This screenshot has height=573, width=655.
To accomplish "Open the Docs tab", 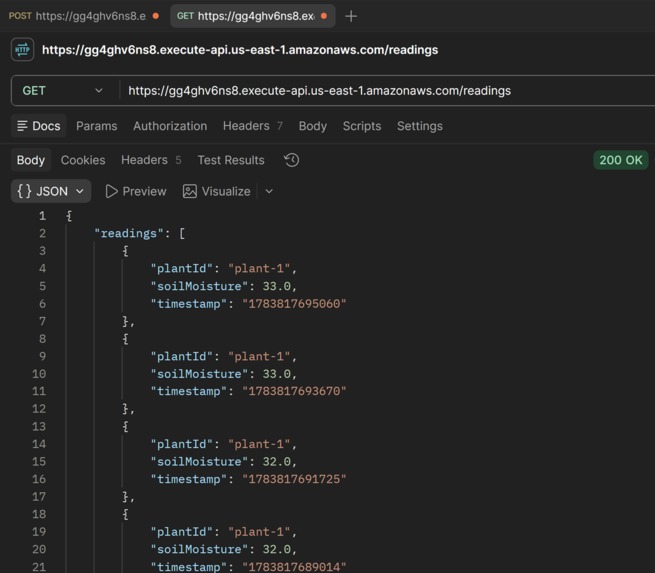I will coord(38,126).
